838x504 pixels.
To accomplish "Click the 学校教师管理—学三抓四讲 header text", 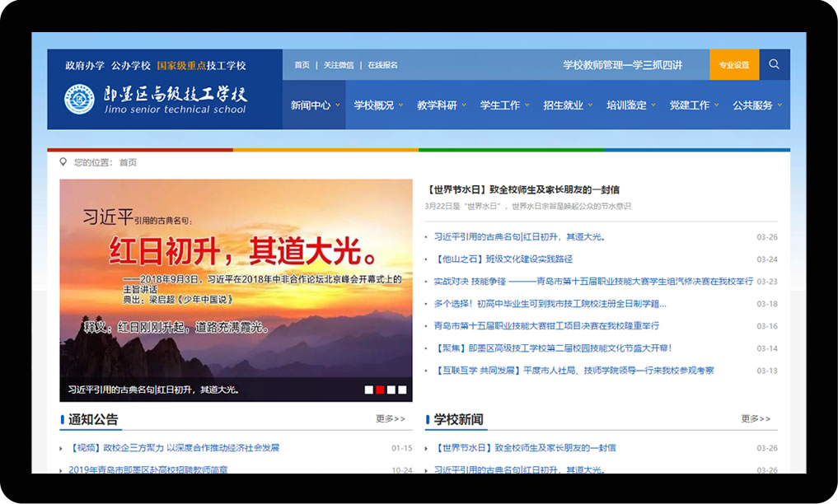I will point(623,64).
